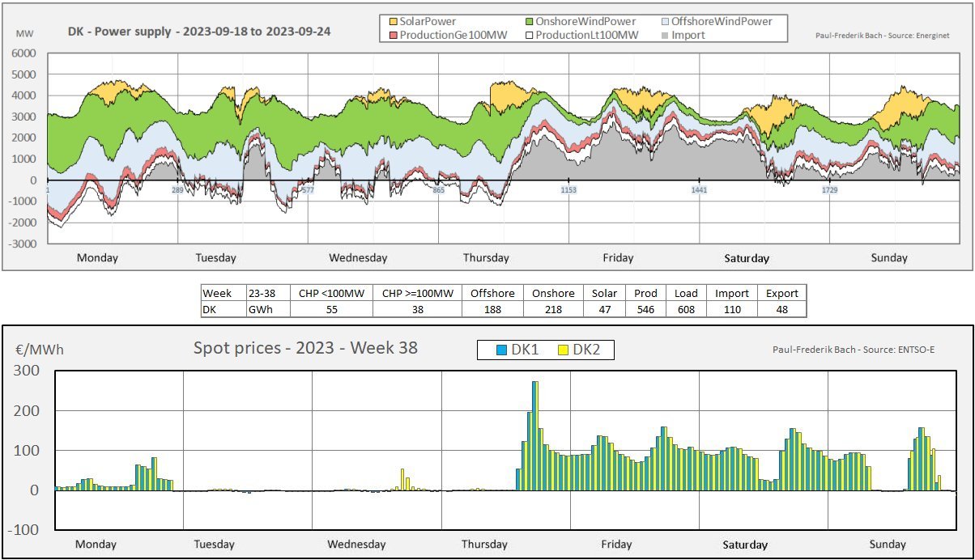
Task: Select the yellow DK2 legend swatch
Action: [x=563, y=350]
